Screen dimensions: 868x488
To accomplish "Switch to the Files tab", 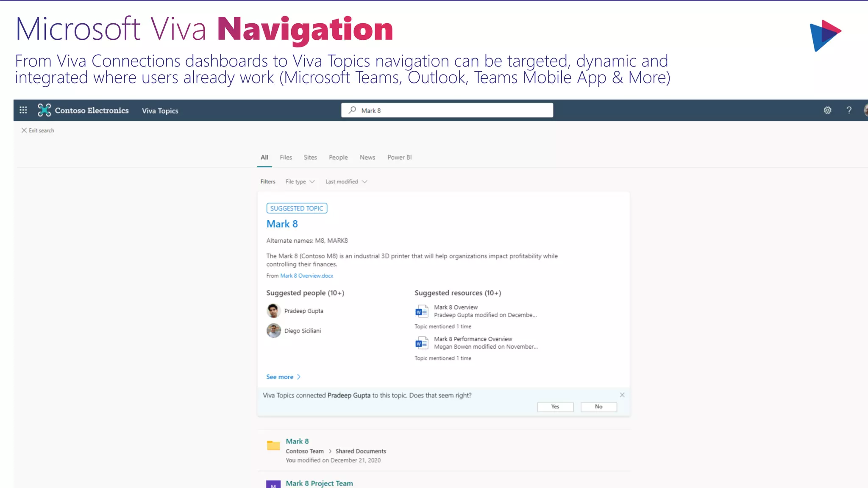I will coord(286,157).
